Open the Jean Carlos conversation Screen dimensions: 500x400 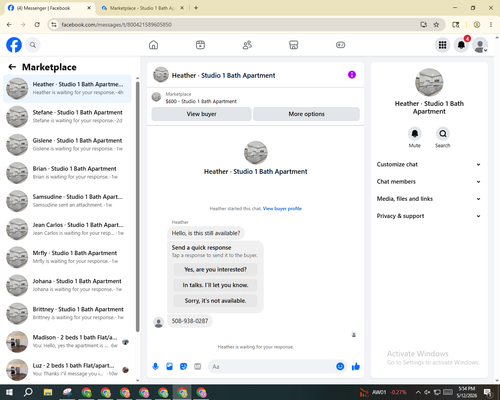coord(67,229)
